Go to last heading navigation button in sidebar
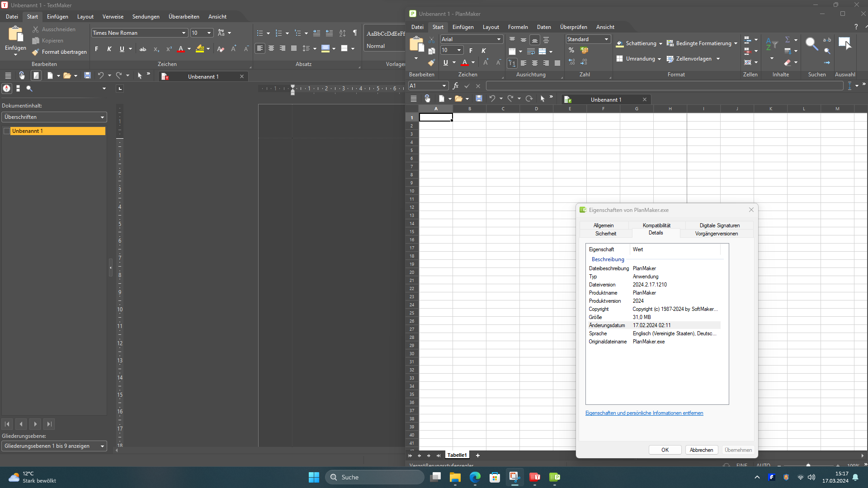The height and width of the screenshot is (488, 868). [x=49, y=424]
